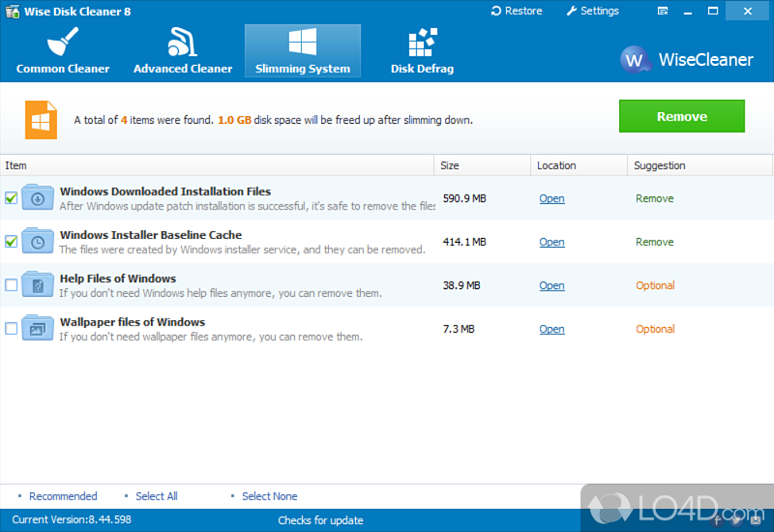Open the Facebook icon in status bar
This screenshot has height=532, width=774.
point(717,520)
